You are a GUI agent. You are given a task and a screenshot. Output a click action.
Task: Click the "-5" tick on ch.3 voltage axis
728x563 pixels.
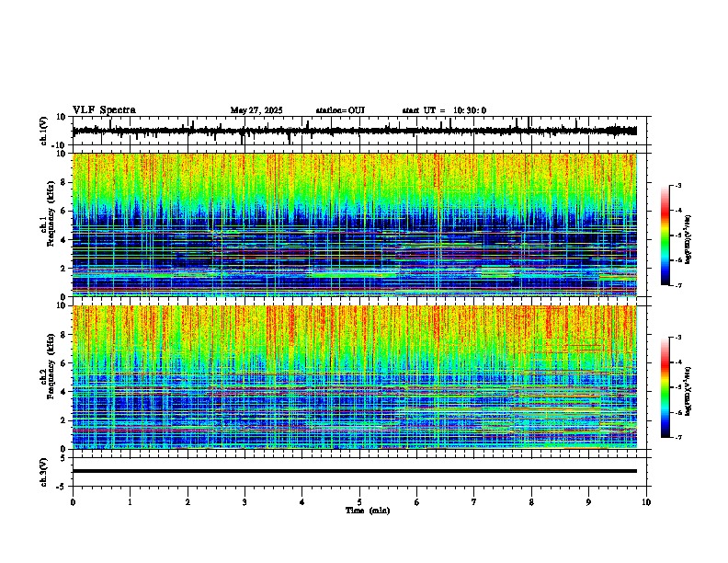(x=63, y=487)
